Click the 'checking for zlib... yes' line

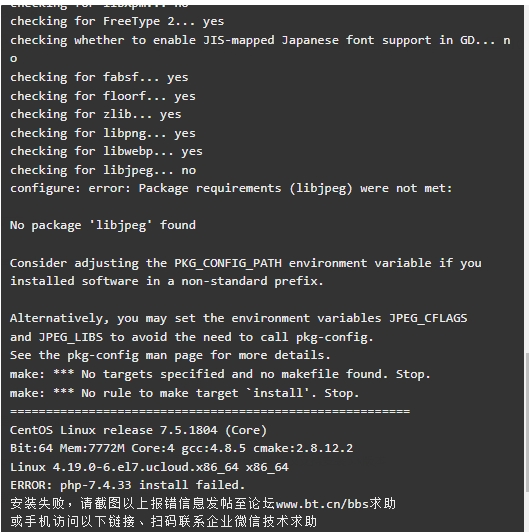(x=96, y=114)
